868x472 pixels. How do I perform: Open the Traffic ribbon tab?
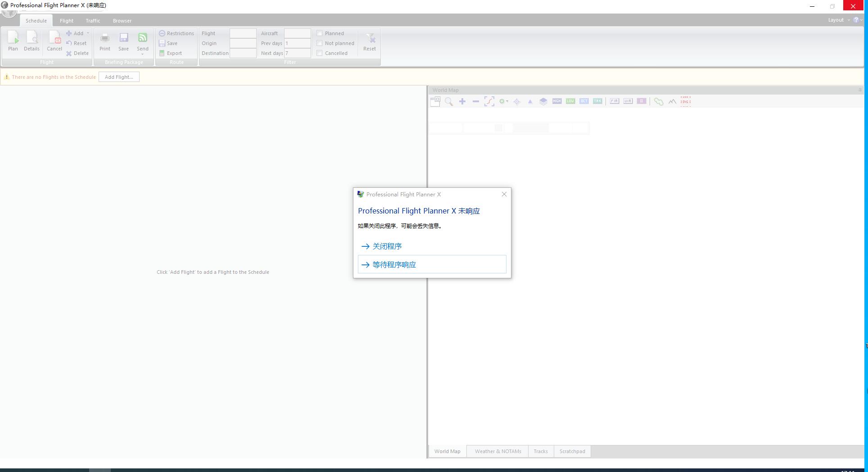(93, 21)
